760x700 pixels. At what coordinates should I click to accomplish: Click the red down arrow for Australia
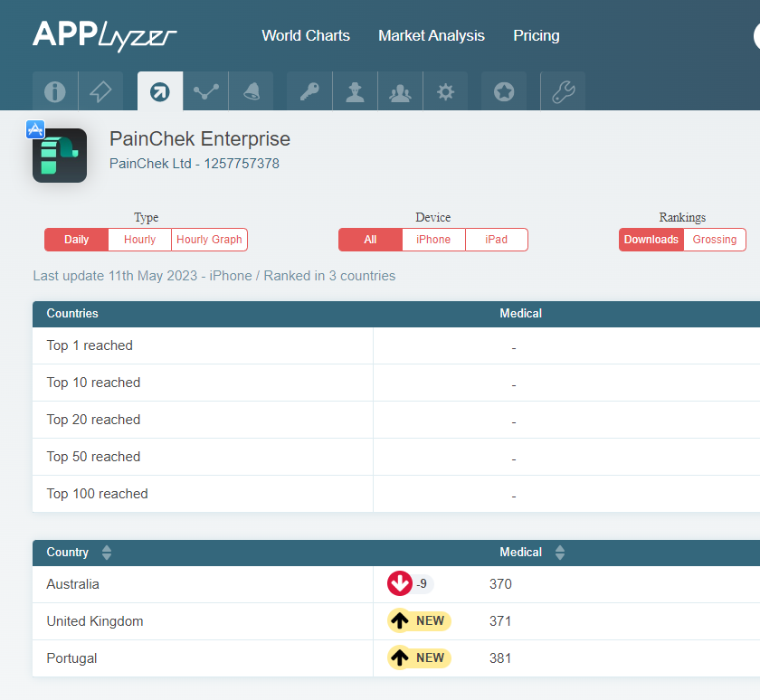pyautogui.click(x=399, y=583)
